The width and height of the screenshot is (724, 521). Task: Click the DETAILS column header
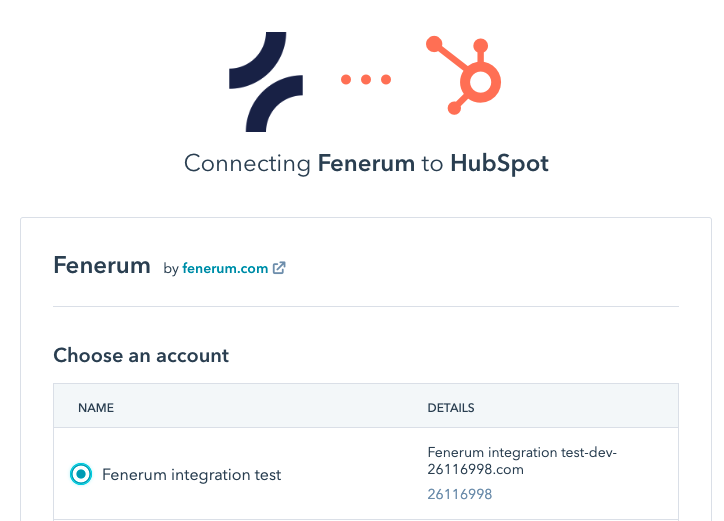451,408
